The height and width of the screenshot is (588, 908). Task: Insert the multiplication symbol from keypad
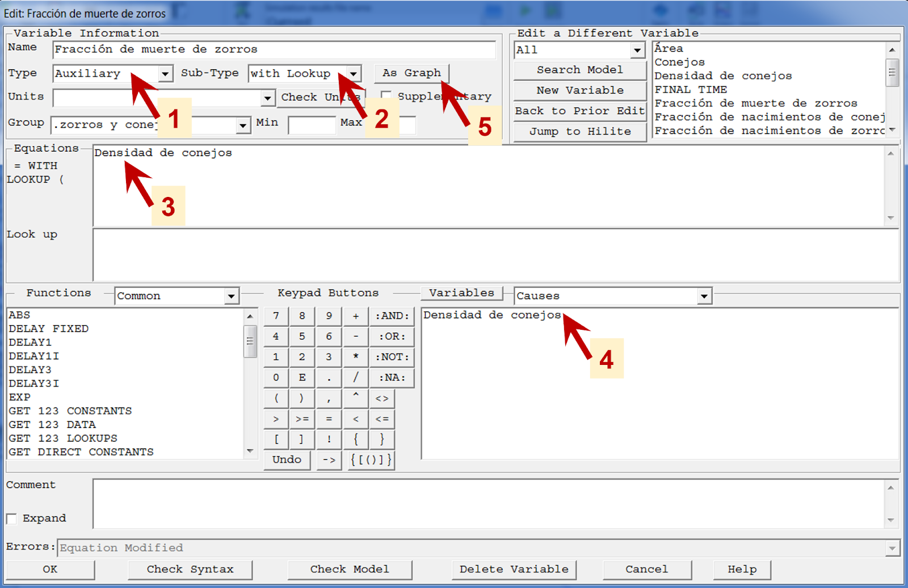[356, 357]
